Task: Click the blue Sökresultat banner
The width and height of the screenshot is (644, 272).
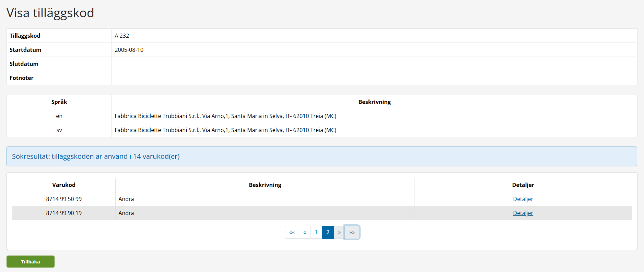Action: click(321, 156)
